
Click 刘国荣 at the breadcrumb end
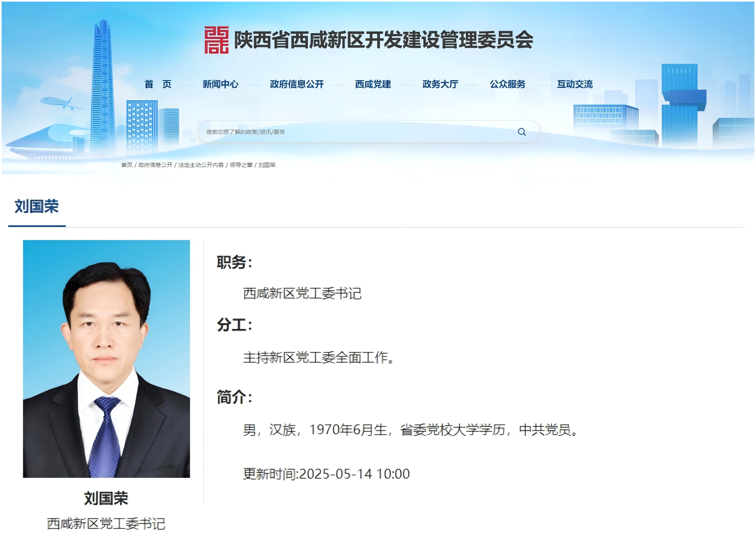[267, 165]
